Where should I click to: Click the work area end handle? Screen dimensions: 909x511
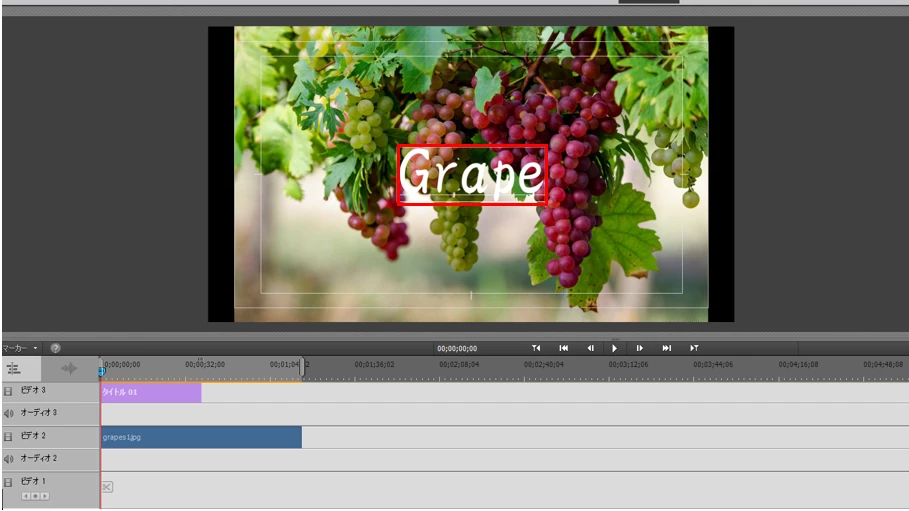301,366
